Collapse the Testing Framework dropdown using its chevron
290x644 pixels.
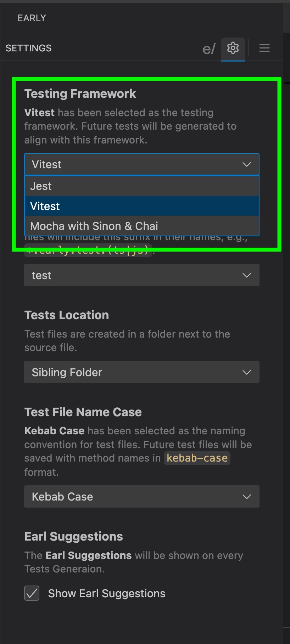click(x=246, y=164)
